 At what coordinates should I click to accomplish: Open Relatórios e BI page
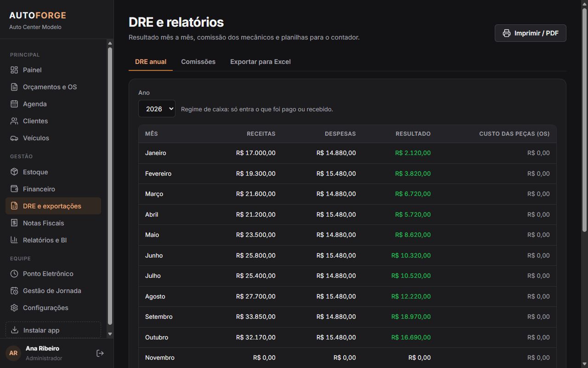coord(53,240)
